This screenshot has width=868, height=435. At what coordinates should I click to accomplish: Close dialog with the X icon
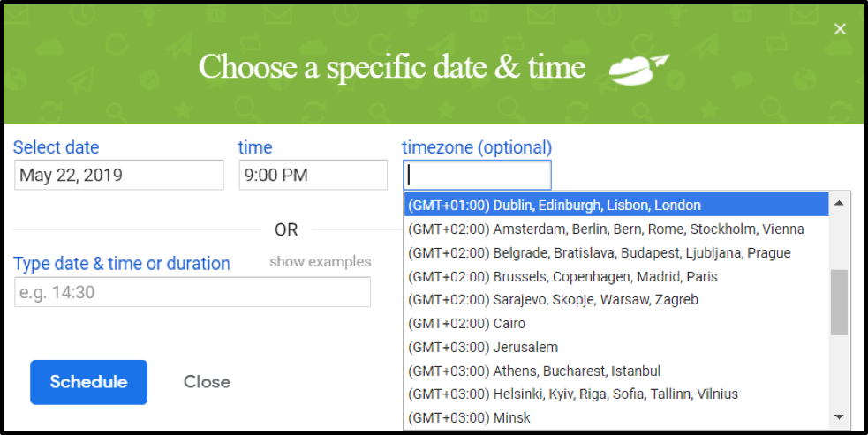840,29
